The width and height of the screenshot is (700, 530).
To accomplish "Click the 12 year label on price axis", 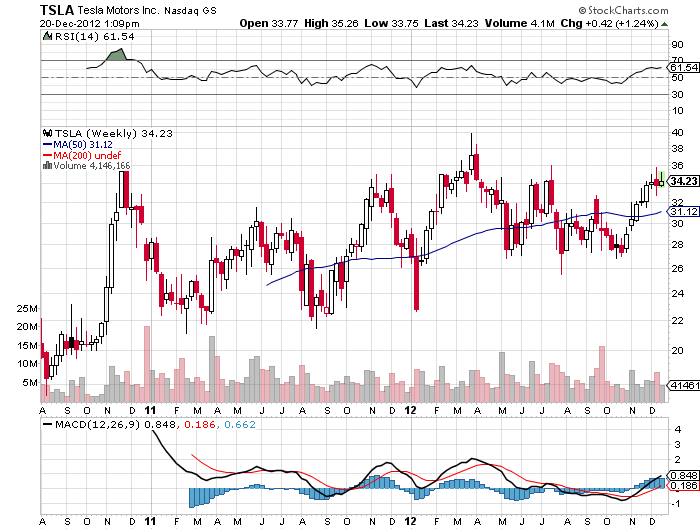I will 410,410.
